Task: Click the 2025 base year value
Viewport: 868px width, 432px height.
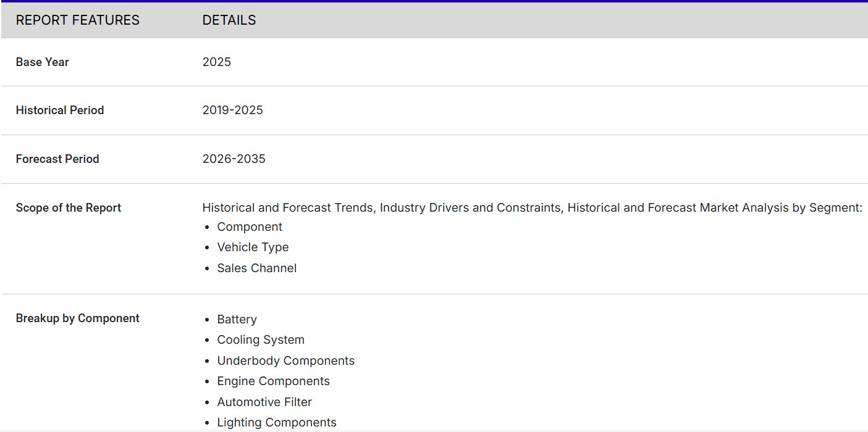Action: tap(216, 62)
